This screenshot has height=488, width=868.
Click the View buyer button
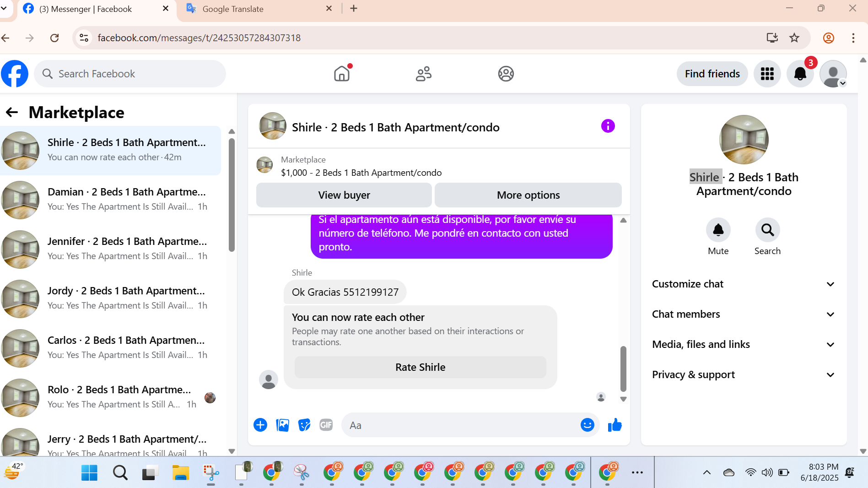344,195
